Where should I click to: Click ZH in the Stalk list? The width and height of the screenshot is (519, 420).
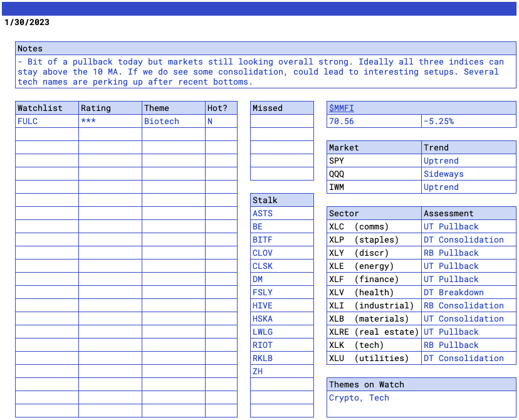(x=282, y=371)
